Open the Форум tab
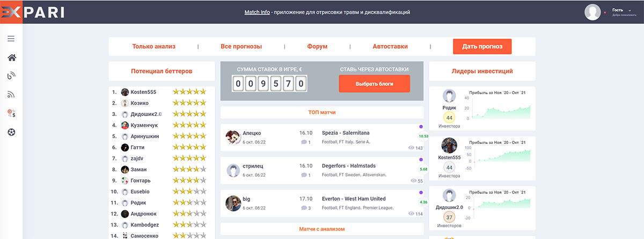Viewport: 644px width, 239px height. tap(317, 47)
